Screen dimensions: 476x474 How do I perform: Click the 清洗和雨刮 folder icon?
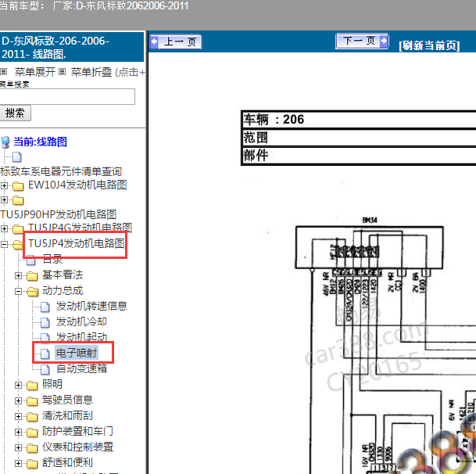[32, 417]
